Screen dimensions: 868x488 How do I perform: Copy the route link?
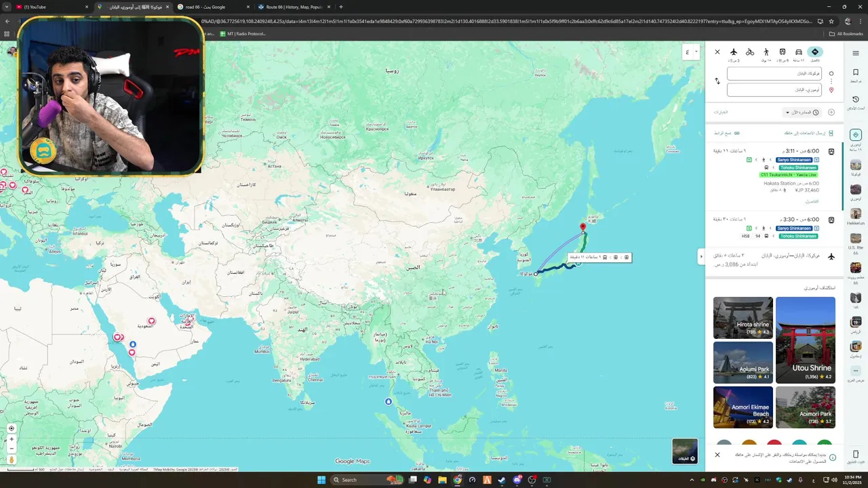[726, 134]
